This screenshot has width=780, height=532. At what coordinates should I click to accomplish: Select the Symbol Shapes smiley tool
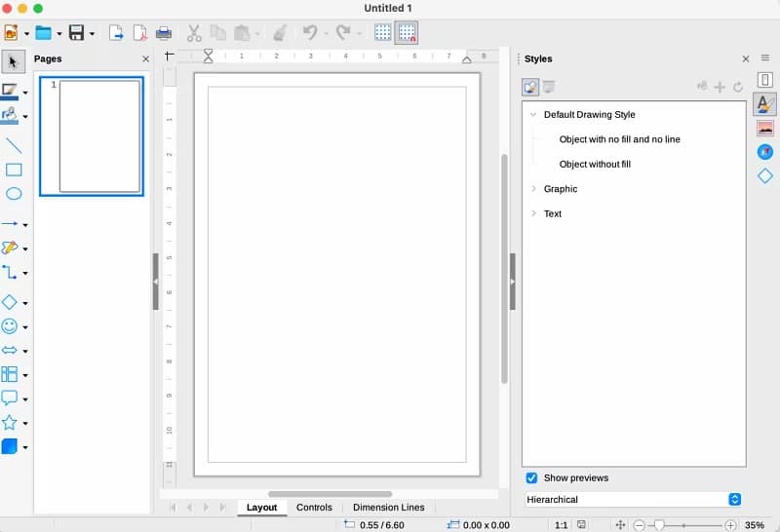point(10,326)
